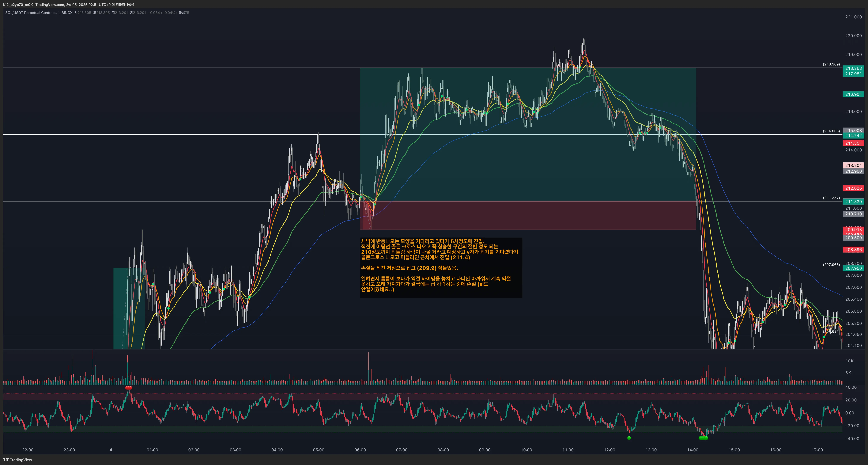
Task: Click the 14:00 time axis label
Action: coord(693,450)
